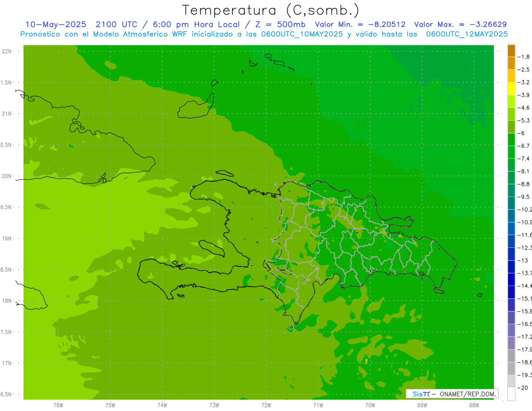Screen dimensions: 532x411
Task: Click the '0600UTC_12MAY2025' valid-until timestamp
Action: pos(467,34)
